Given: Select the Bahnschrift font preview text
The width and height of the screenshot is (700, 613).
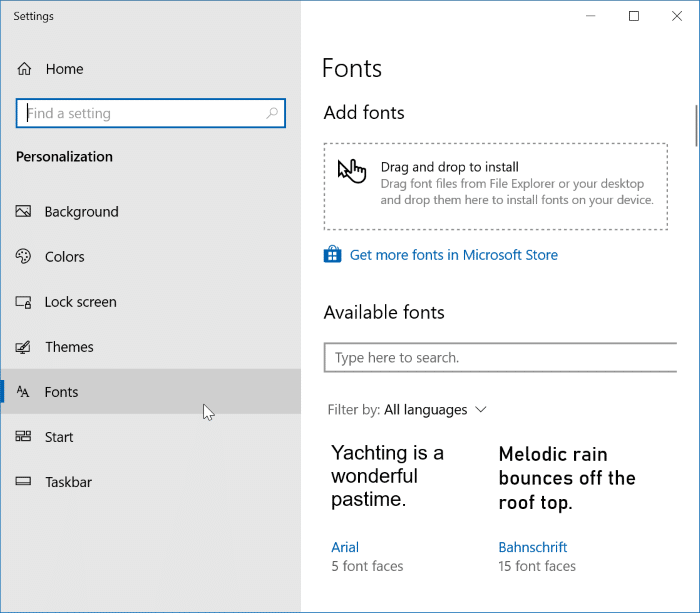Looking at the screenshot, I should click(x=567, y=478).
